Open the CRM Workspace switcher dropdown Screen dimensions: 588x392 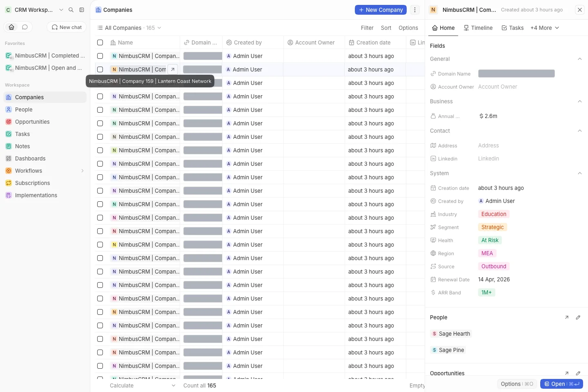tap(34, 10)
